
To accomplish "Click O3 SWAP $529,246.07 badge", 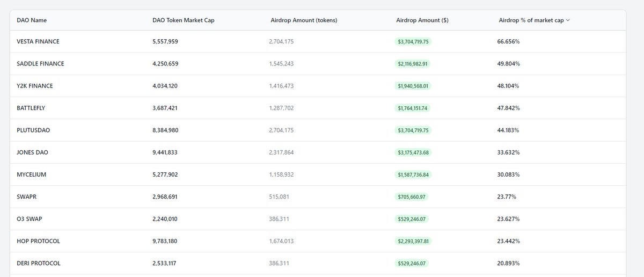I will pos(411,219).
